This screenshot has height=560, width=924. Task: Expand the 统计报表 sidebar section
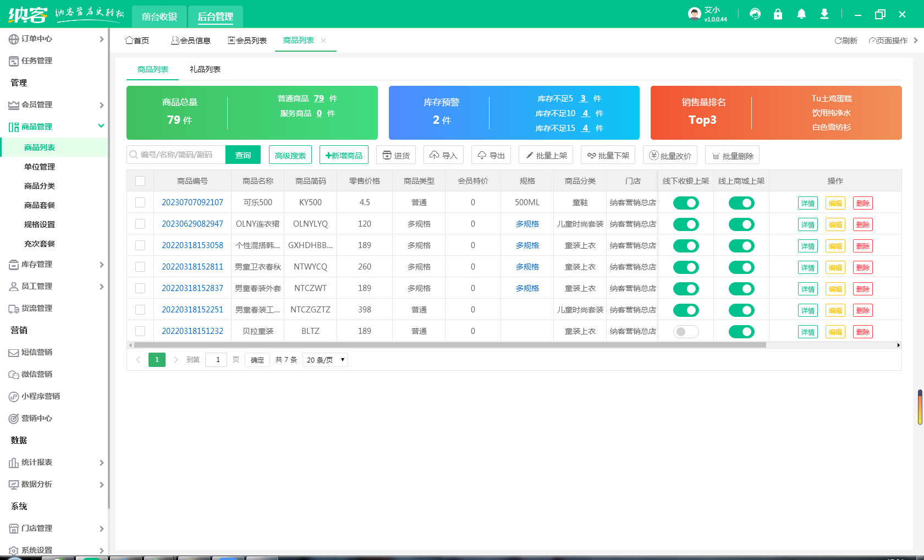tap(55, 463)
